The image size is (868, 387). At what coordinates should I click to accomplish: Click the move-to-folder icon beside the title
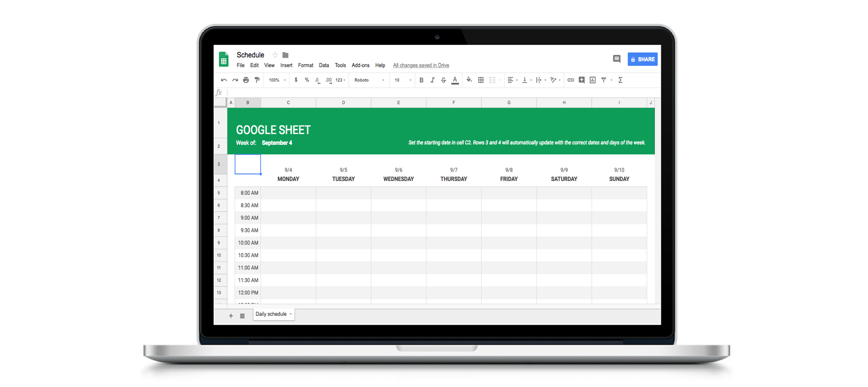pos(285,55)
